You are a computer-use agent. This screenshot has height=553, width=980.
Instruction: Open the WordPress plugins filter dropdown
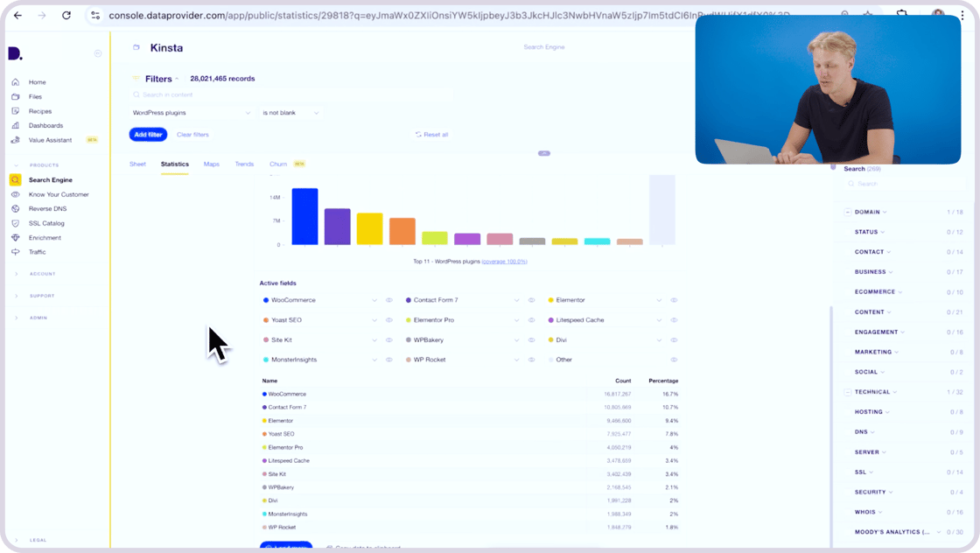pyautogui.click(x=191, y=112)
